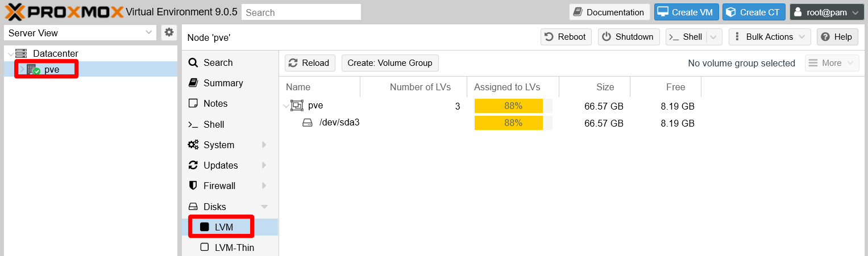Click the Notes page icon
Screen dimensions: 868x256
click(193, 103)
